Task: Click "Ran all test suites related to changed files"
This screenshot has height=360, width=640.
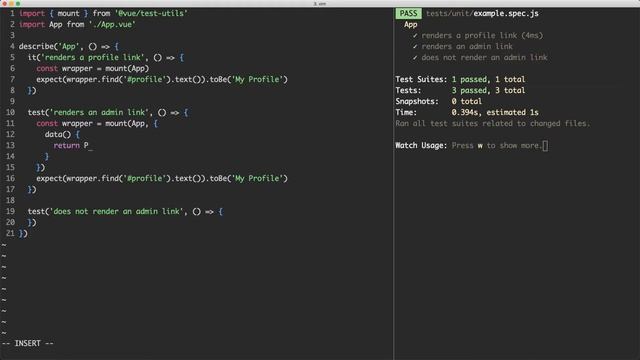Action: click(x=493, y=124)
